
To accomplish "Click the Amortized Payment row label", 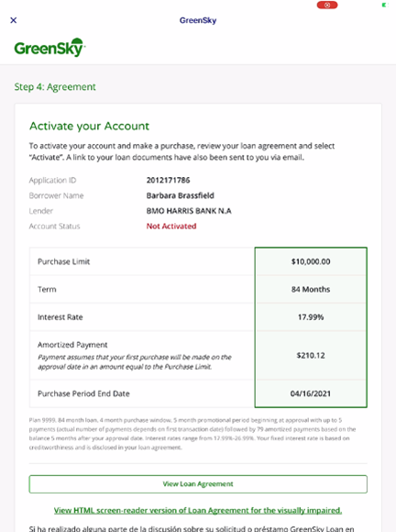I will coord(72,345).
